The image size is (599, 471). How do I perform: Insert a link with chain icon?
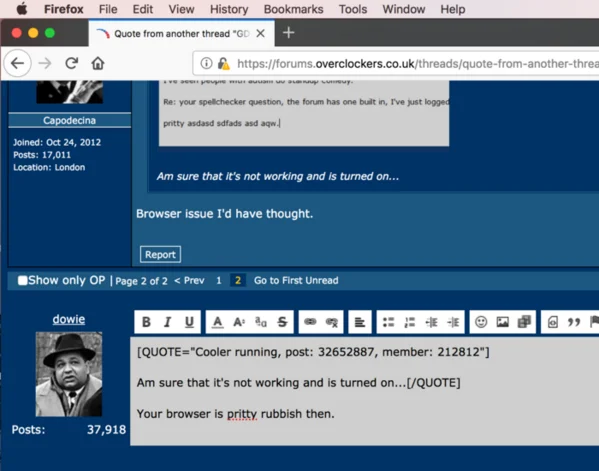(310, 322)
